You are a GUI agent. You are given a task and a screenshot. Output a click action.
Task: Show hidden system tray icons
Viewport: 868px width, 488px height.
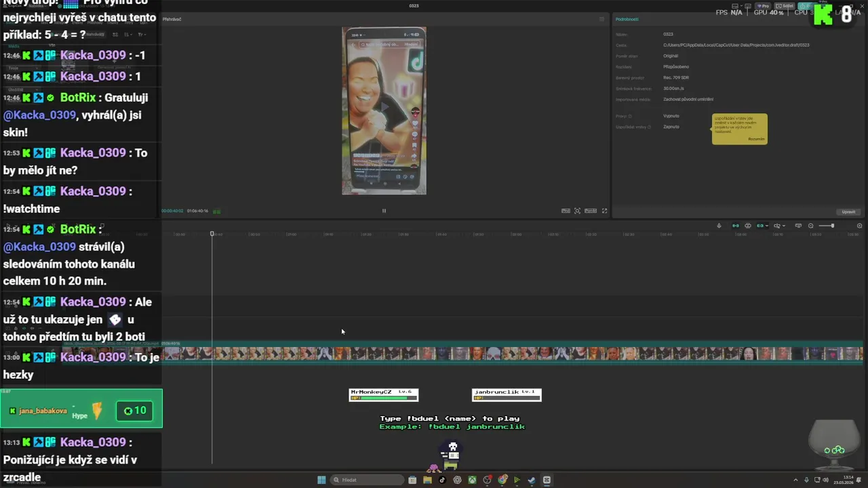(797, 480)
